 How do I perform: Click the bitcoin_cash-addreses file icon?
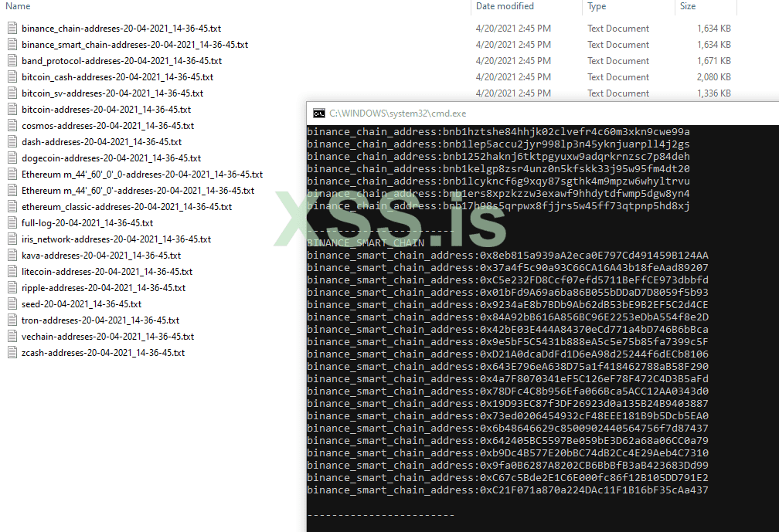coord(12,77)
